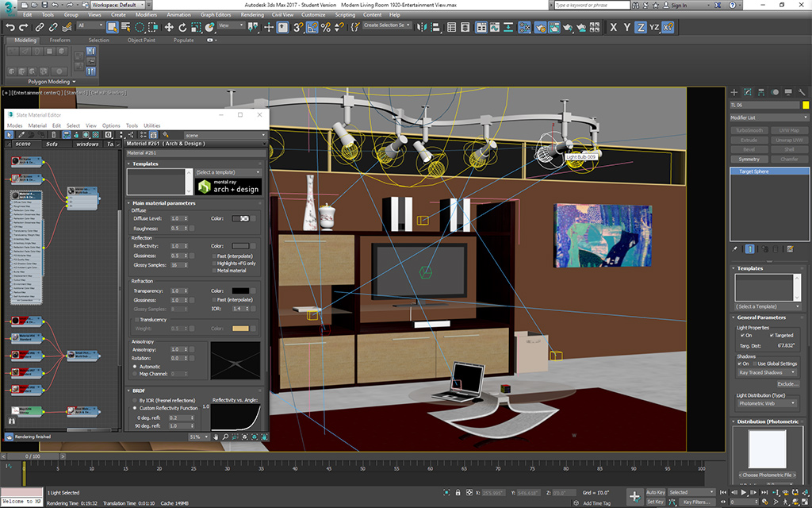Open the Utilities wrench panel
This screenshot has height=508, width=812.
(800, 93)
